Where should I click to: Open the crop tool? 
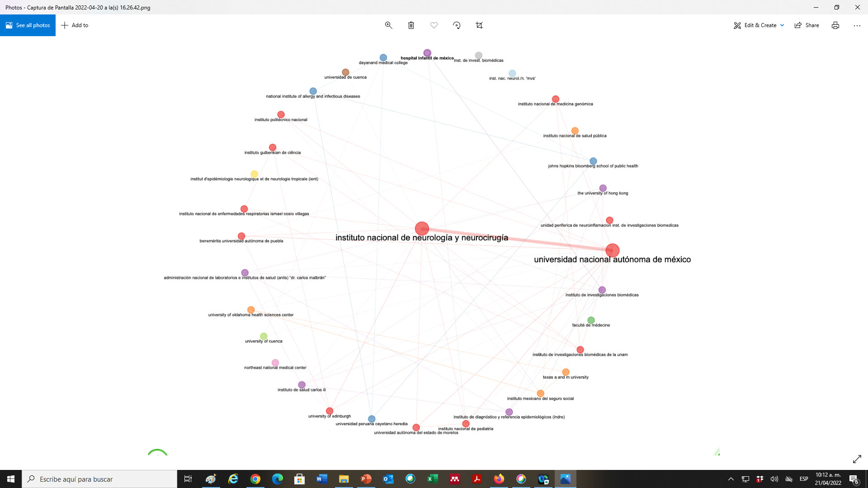(479, 25)
